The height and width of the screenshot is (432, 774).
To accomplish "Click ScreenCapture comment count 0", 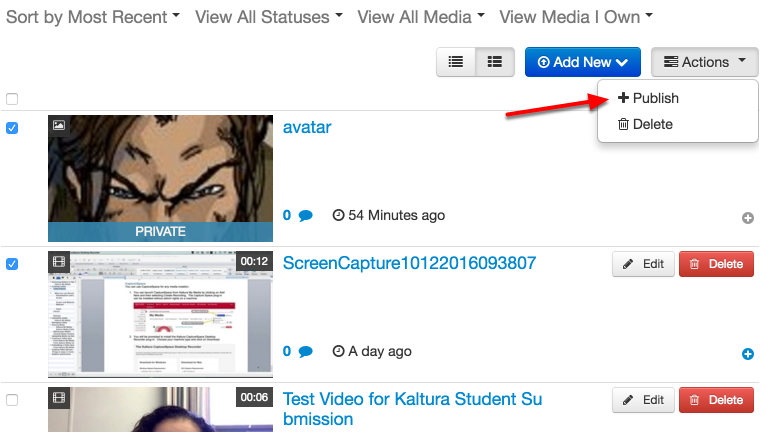I will [x=287, y=352].
